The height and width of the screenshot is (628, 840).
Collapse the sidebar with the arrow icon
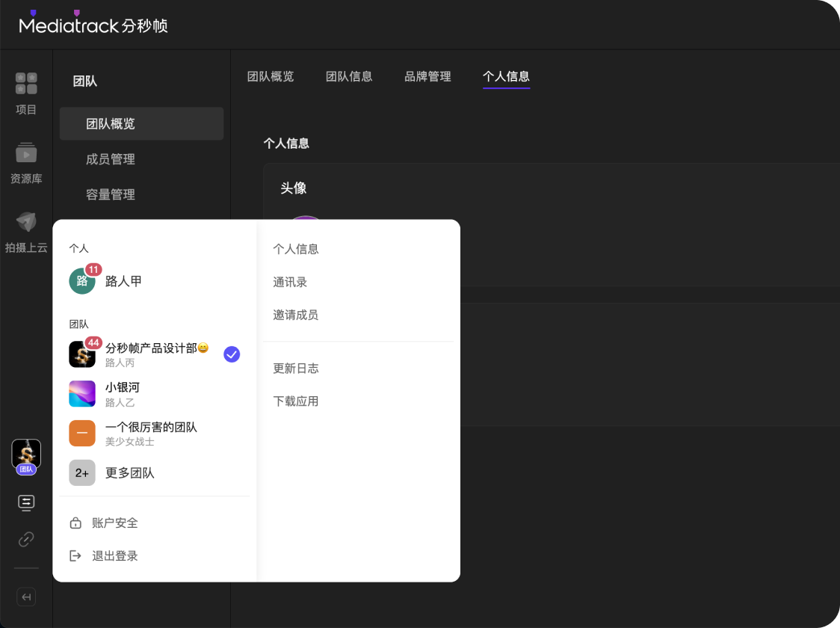[26, 597]
